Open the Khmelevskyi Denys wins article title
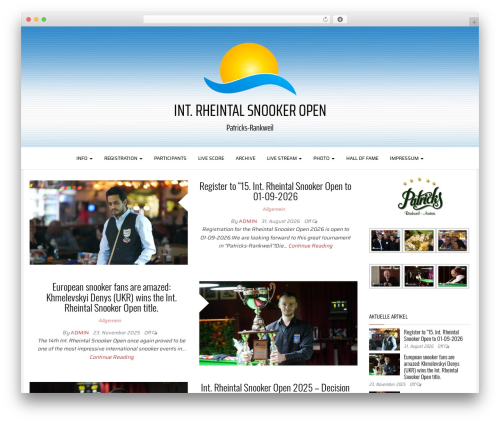The width and height of the screenshot is (500, 423). pos(111,298)
